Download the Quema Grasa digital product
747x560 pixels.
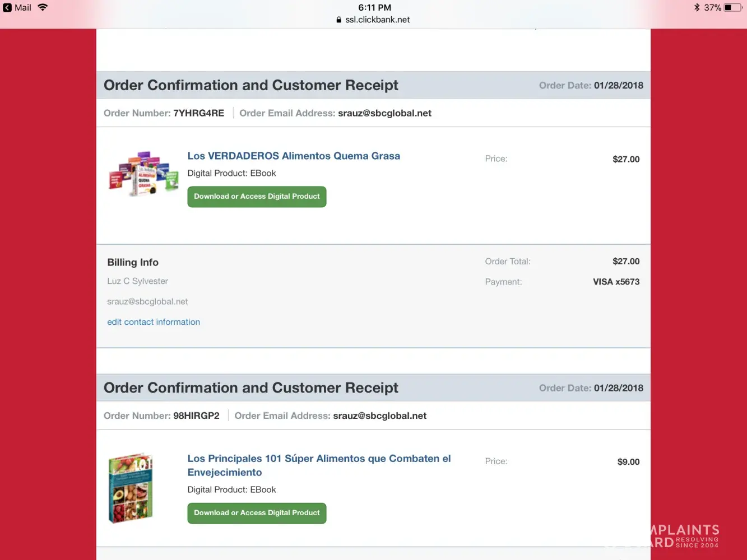[x=257, y=197]
